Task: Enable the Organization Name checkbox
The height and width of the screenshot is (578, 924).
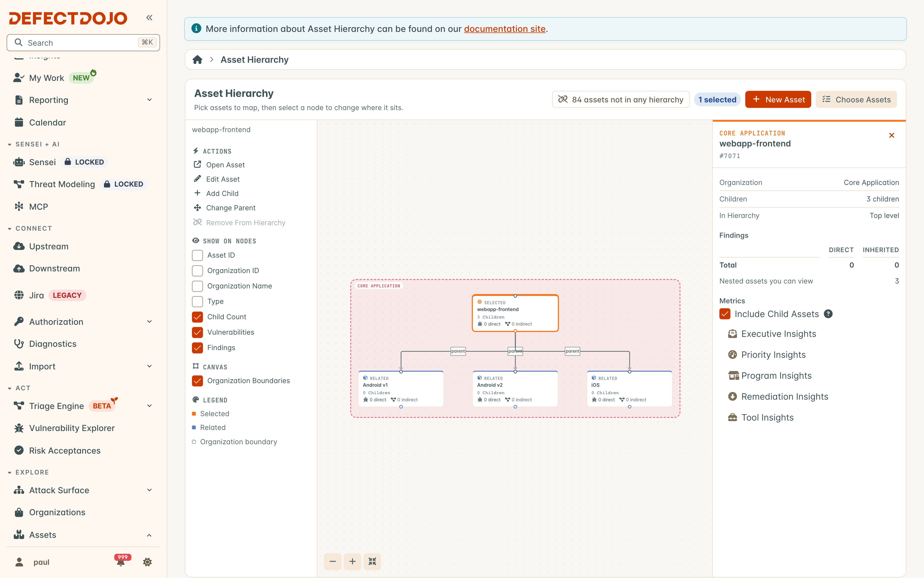Action: coord(197,286)
